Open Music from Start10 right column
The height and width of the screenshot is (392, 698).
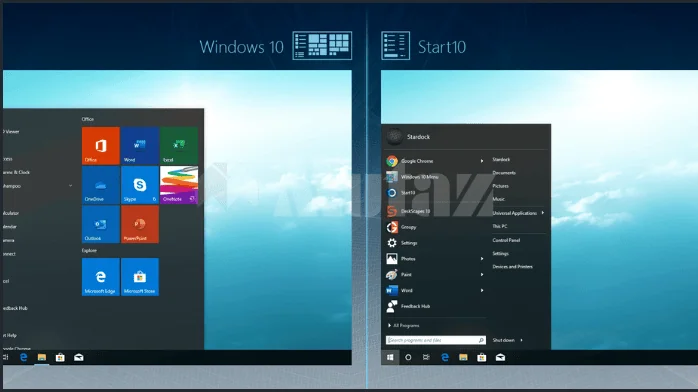[499, 199]
